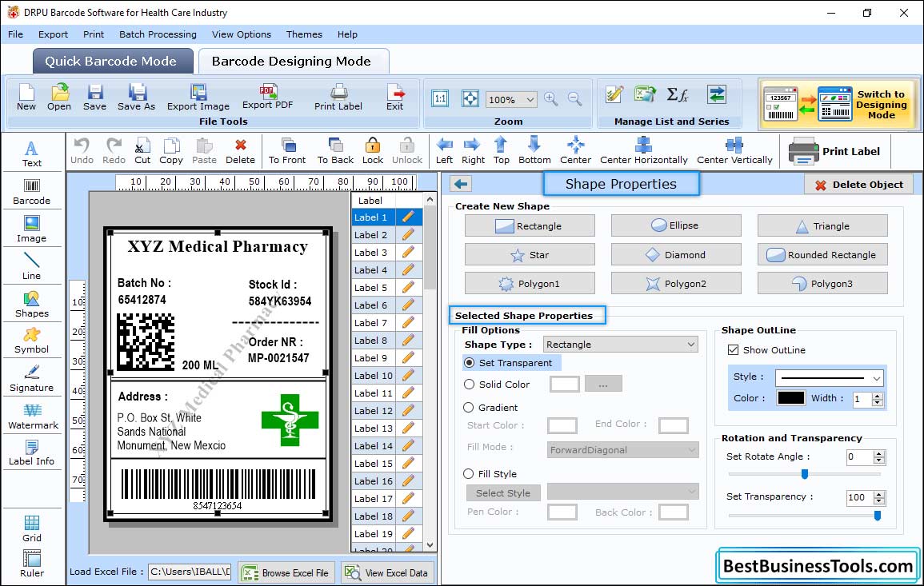Select the Image tool in sidebar
Viewport: 924px width, 586px height.
click(x=31, y=229)
